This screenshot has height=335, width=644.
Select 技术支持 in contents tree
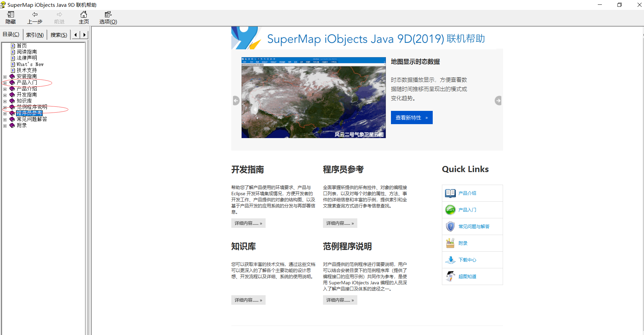click(x=27, y=70)
